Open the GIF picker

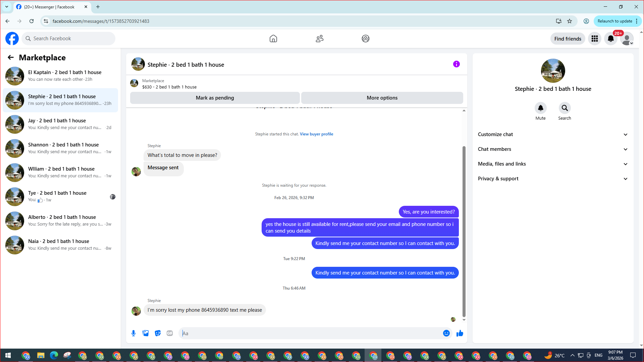coord(170,333)
